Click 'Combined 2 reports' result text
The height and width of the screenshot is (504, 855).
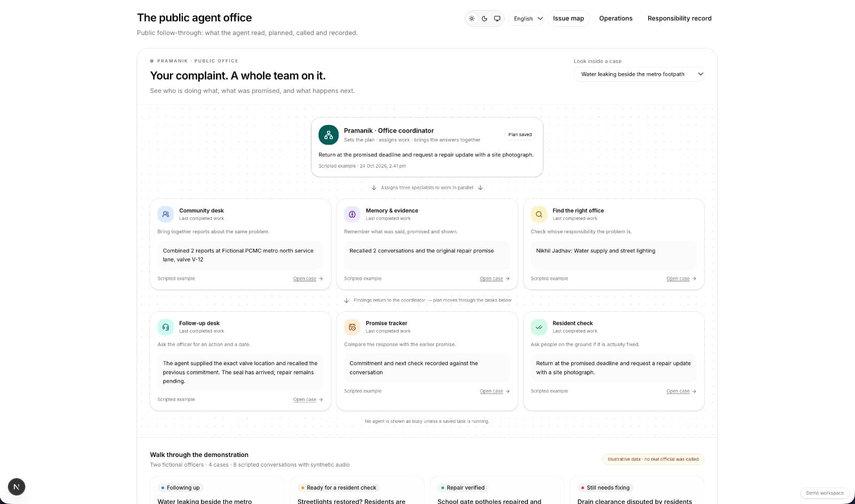(238, 255)
